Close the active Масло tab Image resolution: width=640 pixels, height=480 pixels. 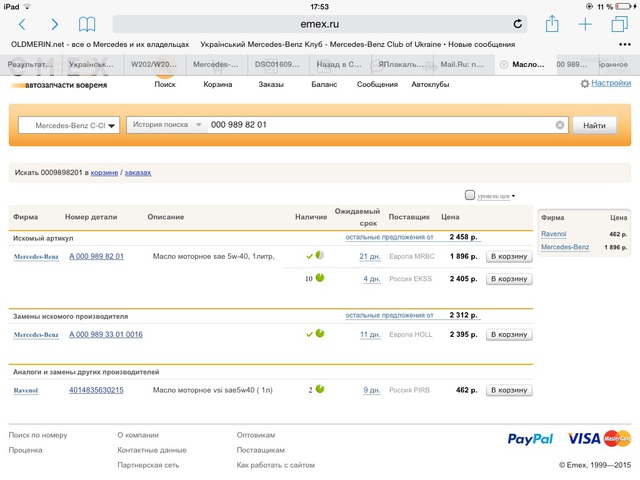[x=504, y=64]
